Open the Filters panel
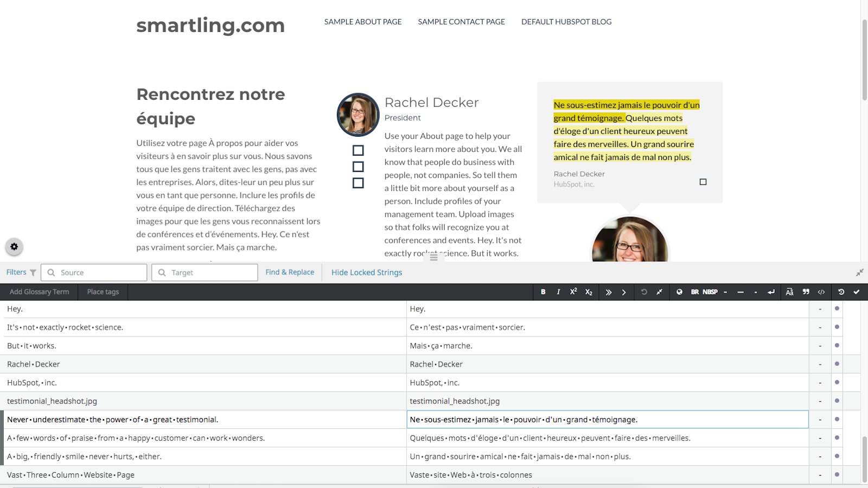868x488 pixels. tap(20, 272)
